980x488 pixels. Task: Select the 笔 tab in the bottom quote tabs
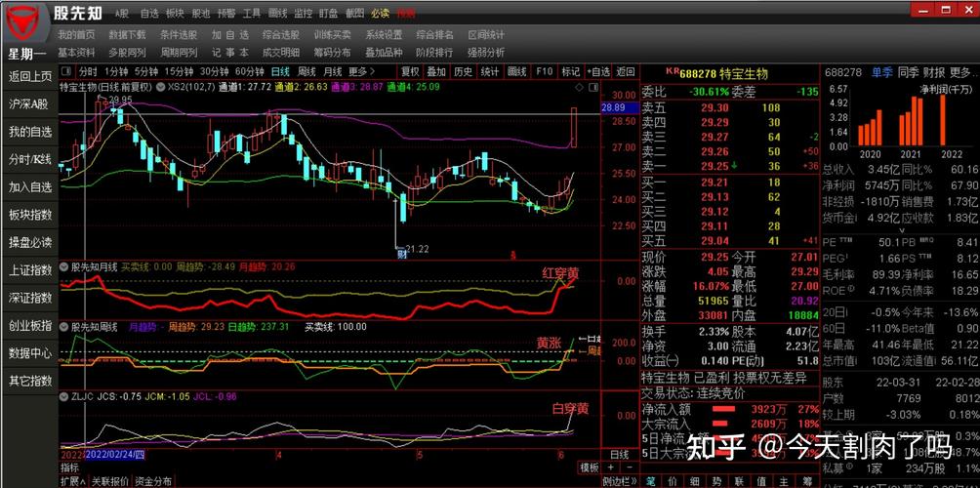(651, 481)
